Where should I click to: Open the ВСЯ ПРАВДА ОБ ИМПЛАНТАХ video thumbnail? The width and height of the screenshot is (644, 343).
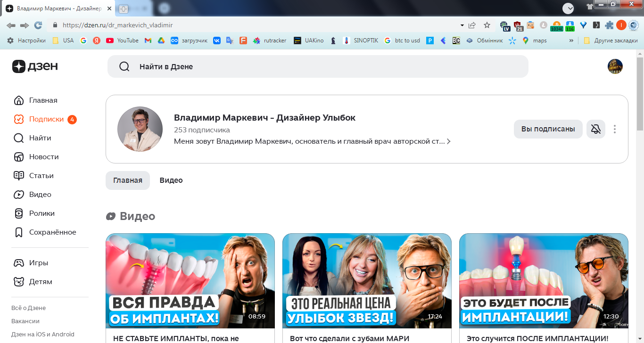pyautogui.click(x=190, y=281)
